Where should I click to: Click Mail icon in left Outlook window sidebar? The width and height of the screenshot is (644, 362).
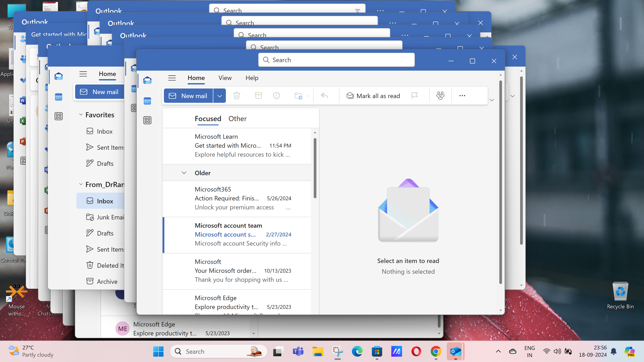pos(59,76)
